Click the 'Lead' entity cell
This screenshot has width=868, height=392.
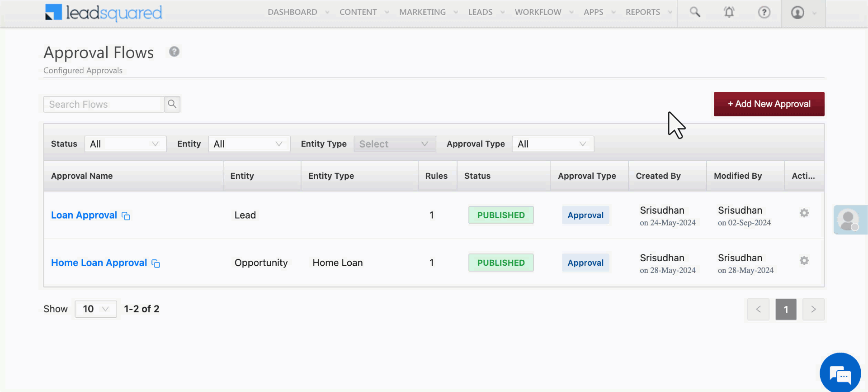coord(245,215)
